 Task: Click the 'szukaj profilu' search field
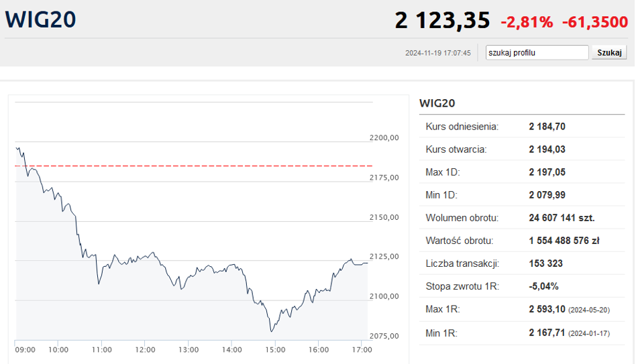point(537,52)
